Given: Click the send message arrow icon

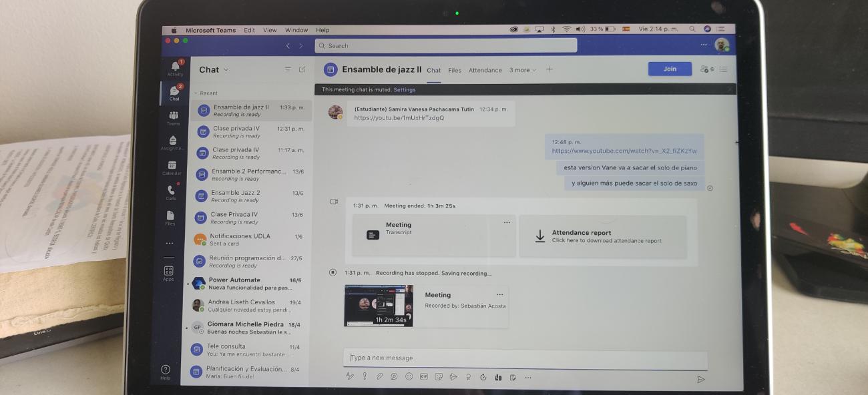Looking at the screenshot, I should click(x=700, y=379).
